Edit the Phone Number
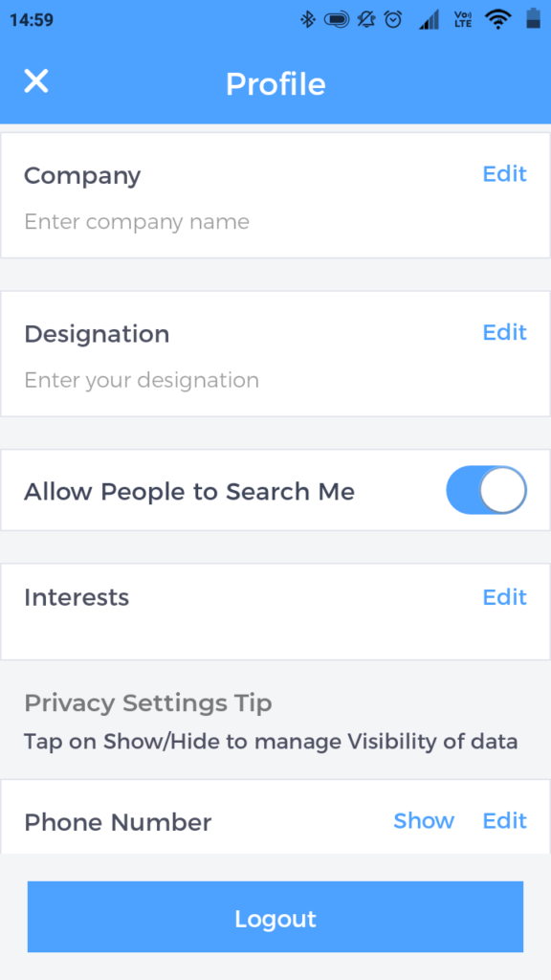This screenshot has width=551, height=980. (x=504, y=821)
